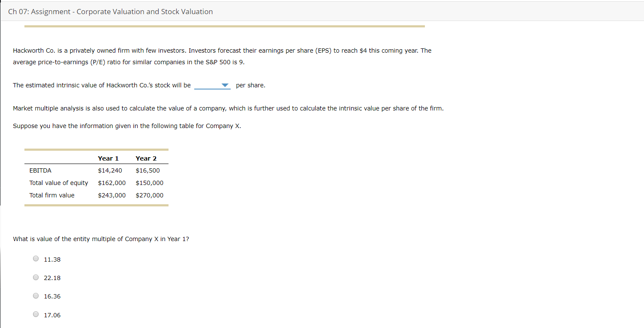This screenshot has width=644, height=328.
Task: Click the $14,240 EBITDA value
Action: (110, 170)
